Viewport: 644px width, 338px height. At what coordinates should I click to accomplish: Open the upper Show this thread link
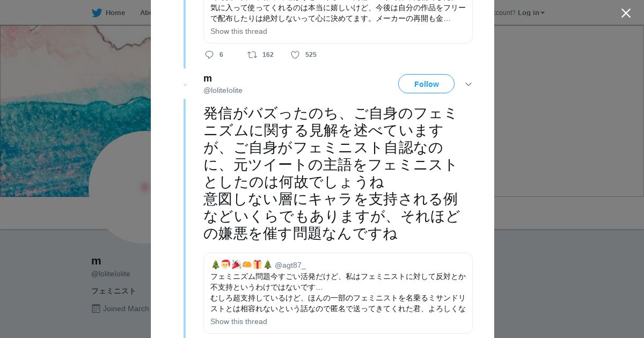(x=239, y=31)
